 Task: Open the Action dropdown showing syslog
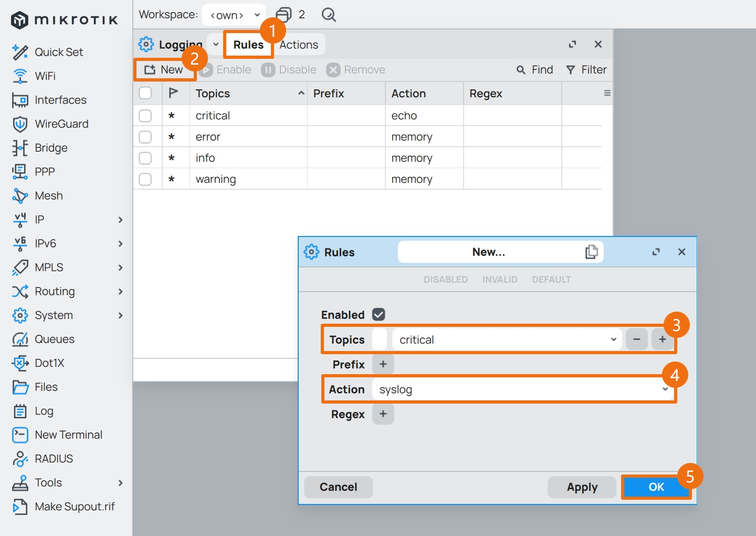click(x=523, y=389)
